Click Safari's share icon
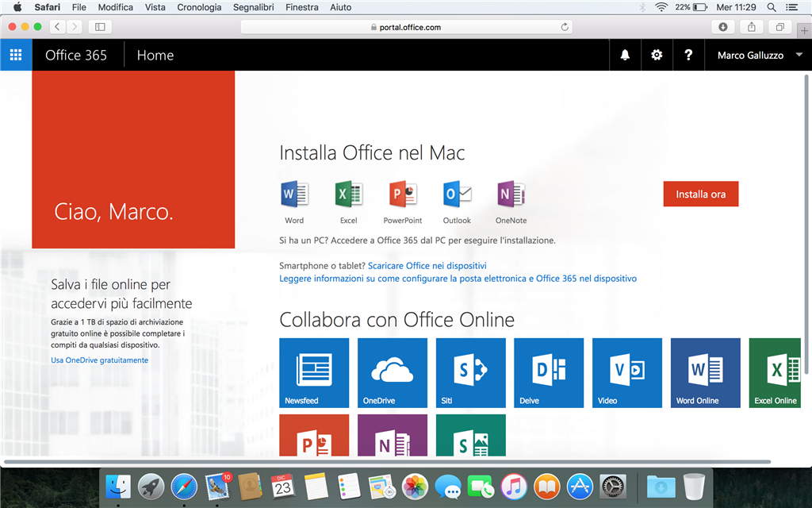The height and width of the screenshot is (508, 812). 752,27
